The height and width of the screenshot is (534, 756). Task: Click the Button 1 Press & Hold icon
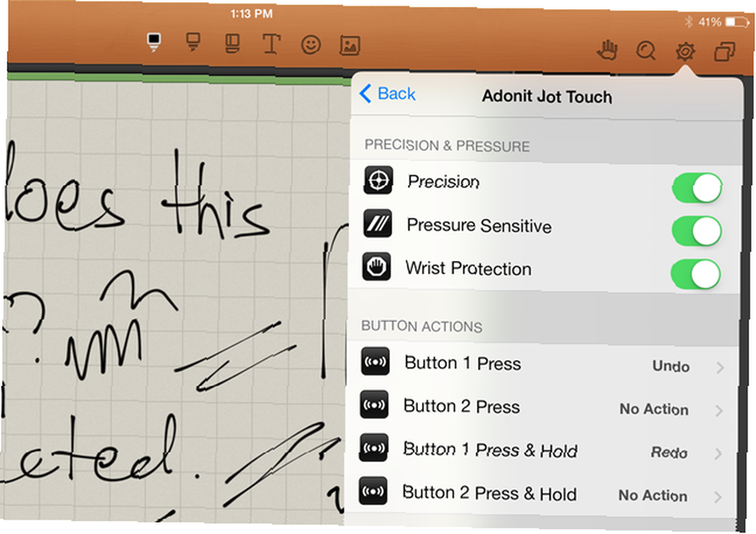point(373,448)
